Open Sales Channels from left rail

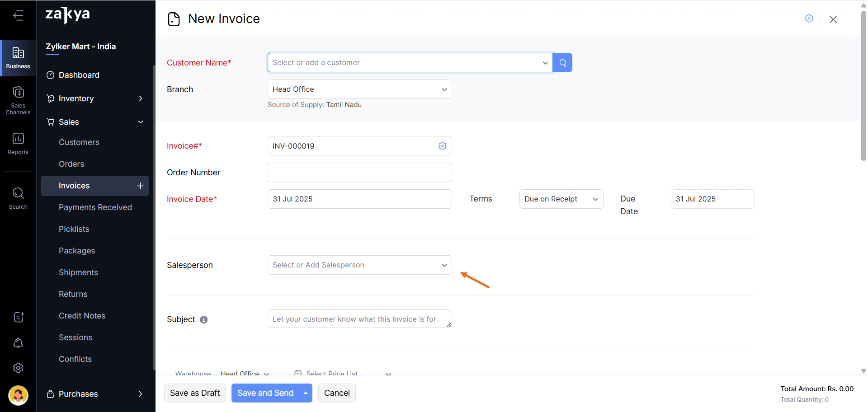point(18,100)
